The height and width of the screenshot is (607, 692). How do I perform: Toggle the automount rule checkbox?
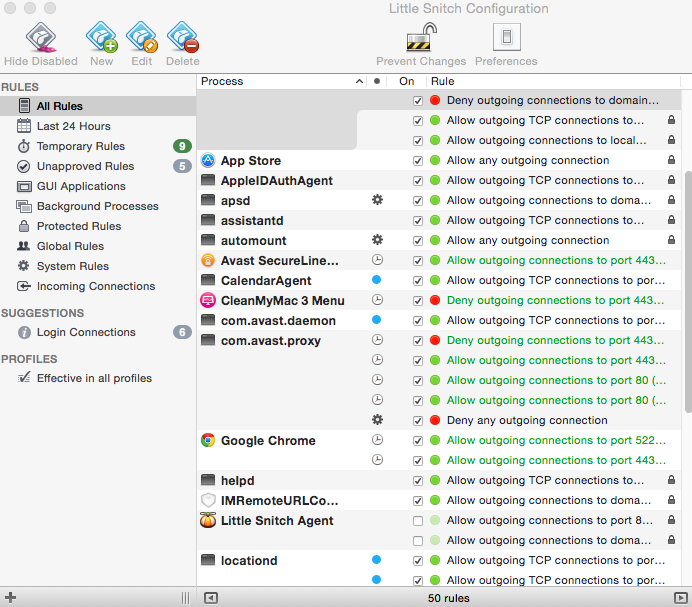point(418,241)
